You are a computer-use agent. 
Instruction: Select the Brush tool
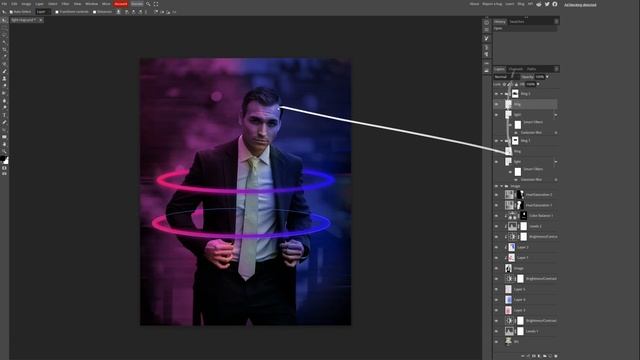[x=4, y=71]
